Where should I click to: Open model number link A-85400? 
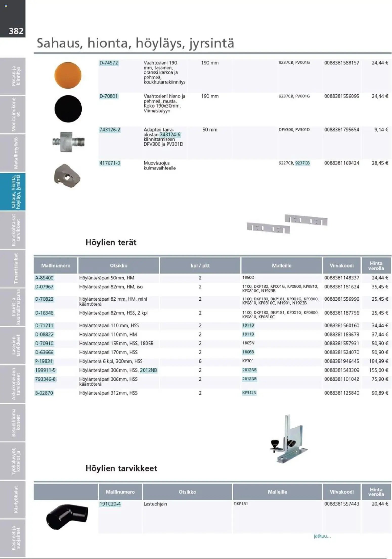tap(44, 278)
